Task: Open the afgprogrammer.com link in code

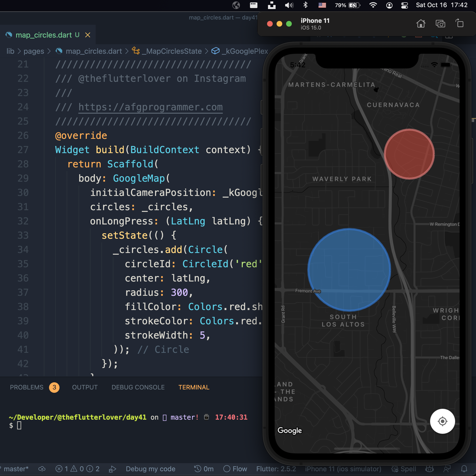Action: coord(150,107)
